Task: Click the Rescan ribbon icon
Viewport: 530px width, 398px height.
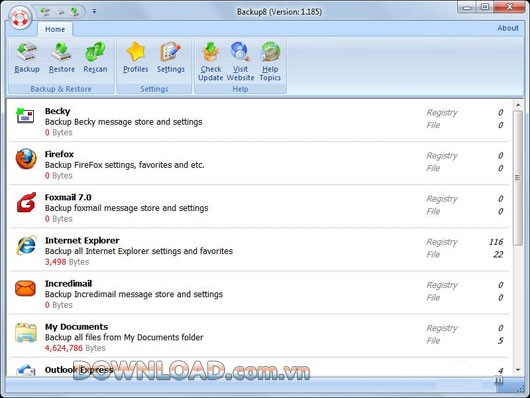Action: [x=95, y=52]
